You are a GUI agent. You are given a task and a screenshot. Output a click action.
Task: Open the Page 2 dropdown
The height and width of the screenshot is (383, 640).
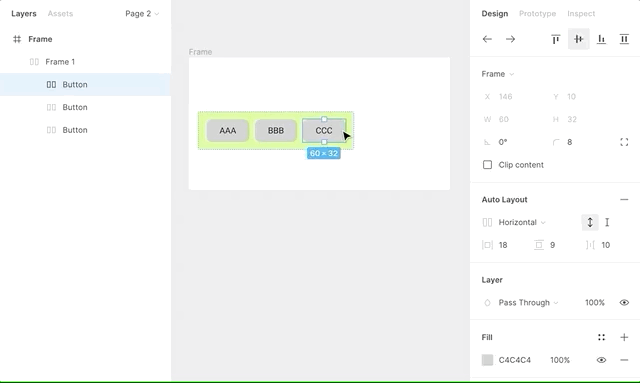pos(142,14)
